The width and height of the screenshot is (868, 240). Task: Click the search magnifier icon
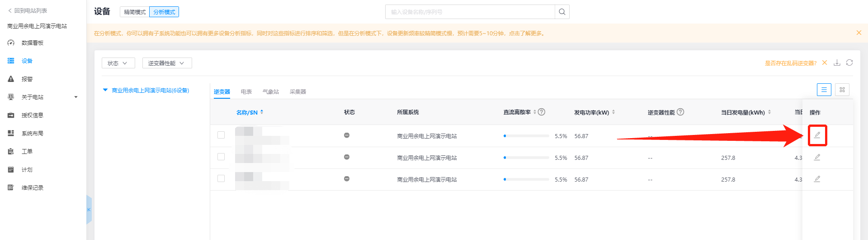562,12
